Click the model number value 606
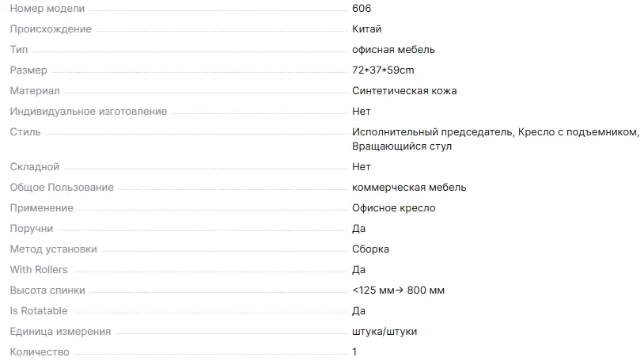 click(362, 9)
